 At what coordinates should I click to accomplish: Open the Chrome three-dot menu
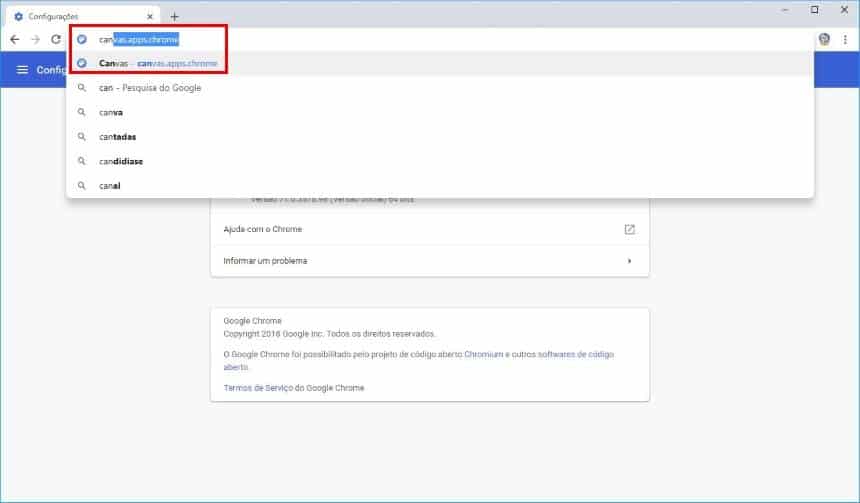pos(845,39)
